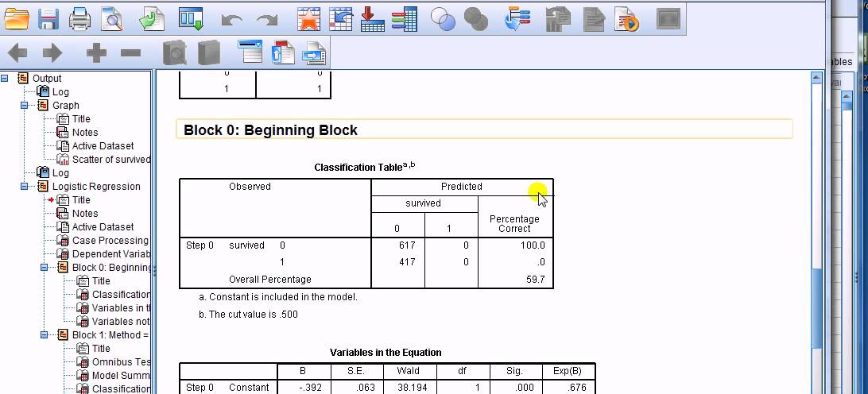The width and height of the screenshot is (868, 394).
Task: Click the 617 cell in the classification table
Action: [x=407, y=245]
